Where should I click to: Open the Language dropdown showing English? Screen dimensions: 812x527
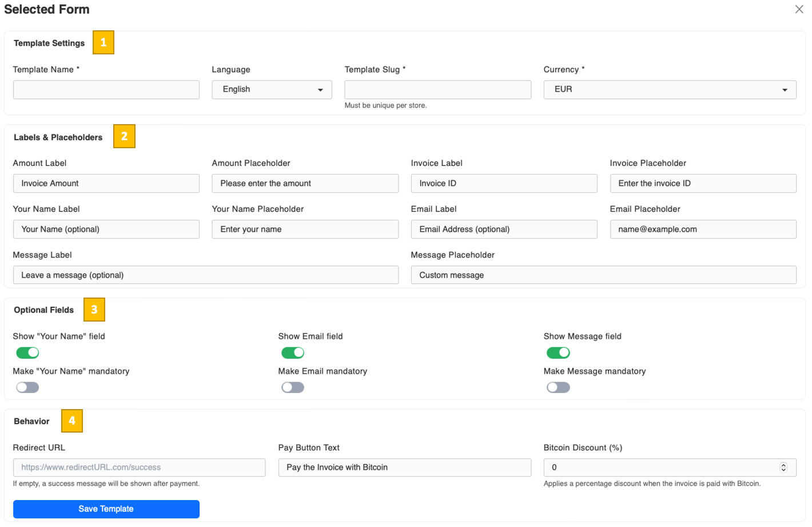click(x=272, y=89)
